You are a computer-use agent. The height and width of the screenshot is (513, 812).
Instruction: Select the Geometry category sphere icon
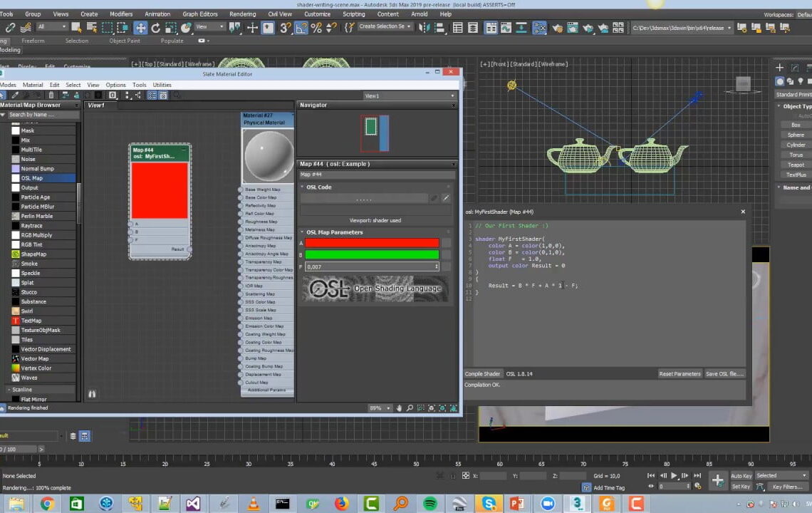[x=780, y=81]
